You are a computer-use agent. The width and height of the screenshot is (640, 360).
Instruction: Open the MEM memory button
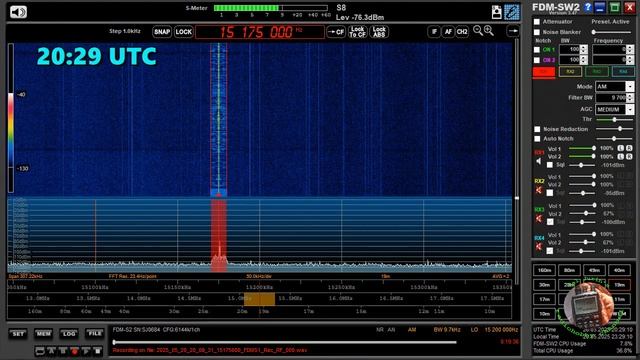click(43, 334)
